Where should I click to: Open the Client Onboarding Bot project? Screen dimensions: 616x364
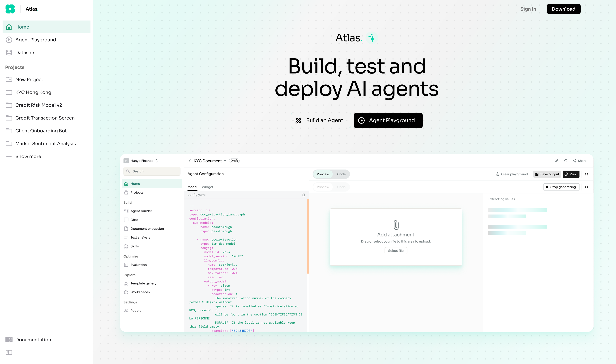pos(46,131)
